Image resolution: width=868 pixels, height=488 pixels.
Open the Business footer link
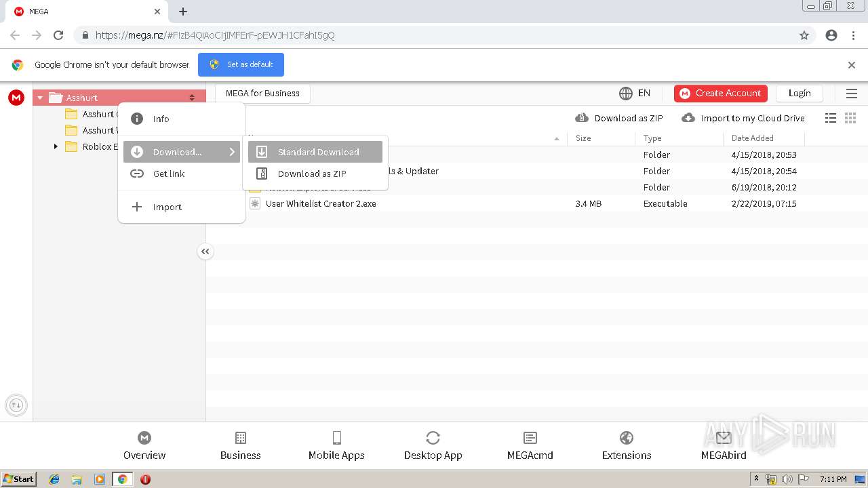tap(241, 446)
